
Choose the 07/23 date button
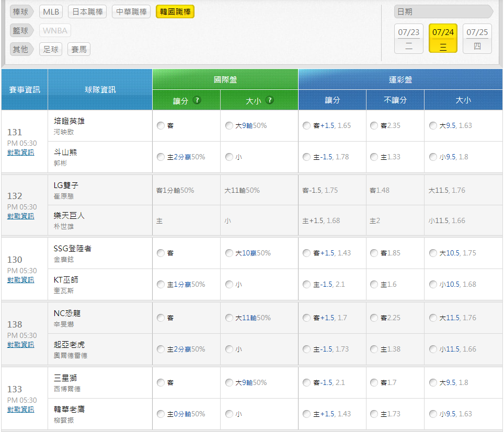(x=408, y=39)
